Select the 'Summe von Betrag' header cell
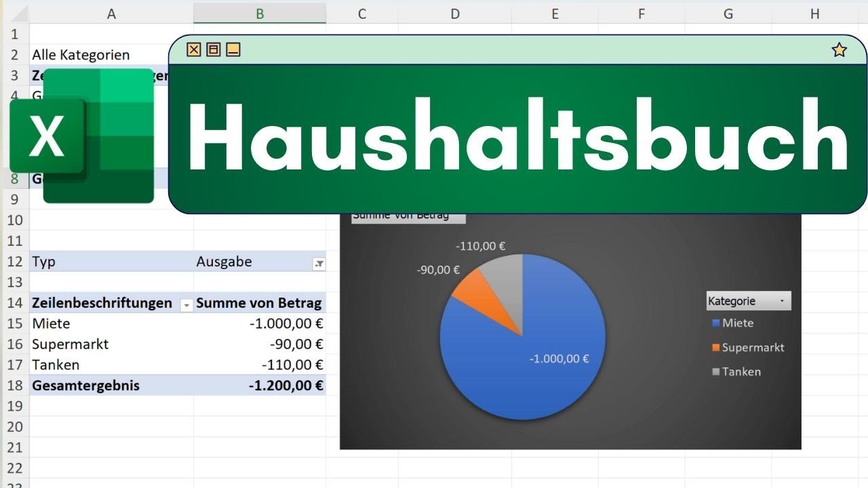Viewport: 868px width, 488px height. [x=260, y=303]
